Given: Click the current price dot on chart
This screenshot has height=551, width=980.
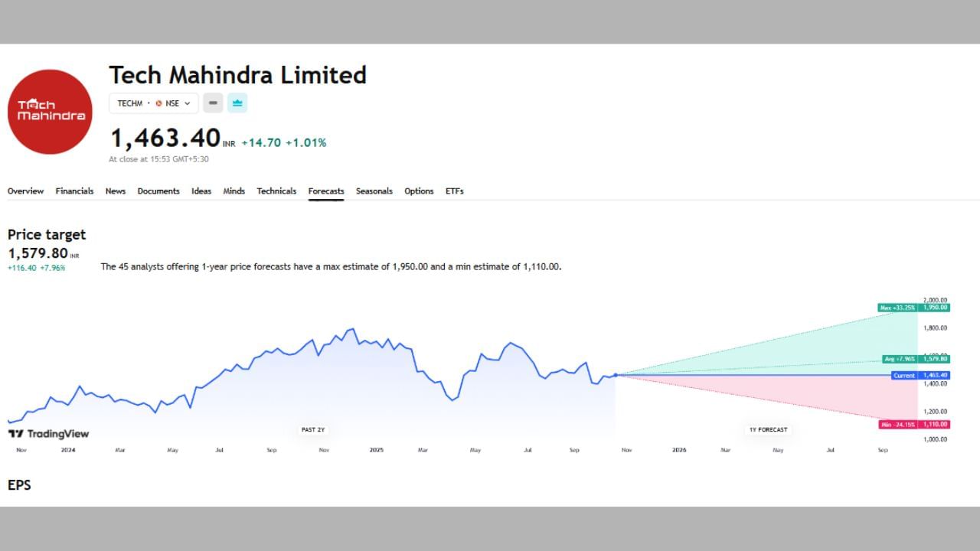Looking at the screenshot, I should point(615,375).
